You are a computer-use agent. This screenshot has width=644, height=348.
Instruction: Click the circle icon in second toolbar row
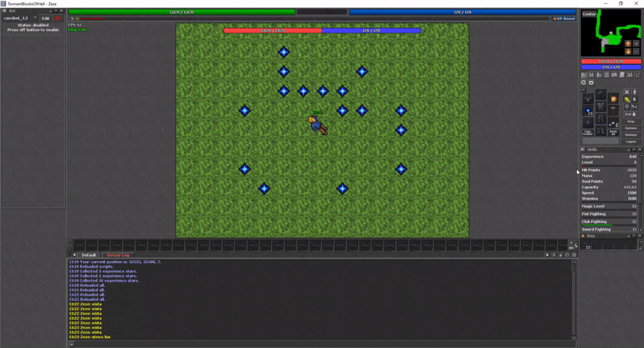[x=583, y=82]
